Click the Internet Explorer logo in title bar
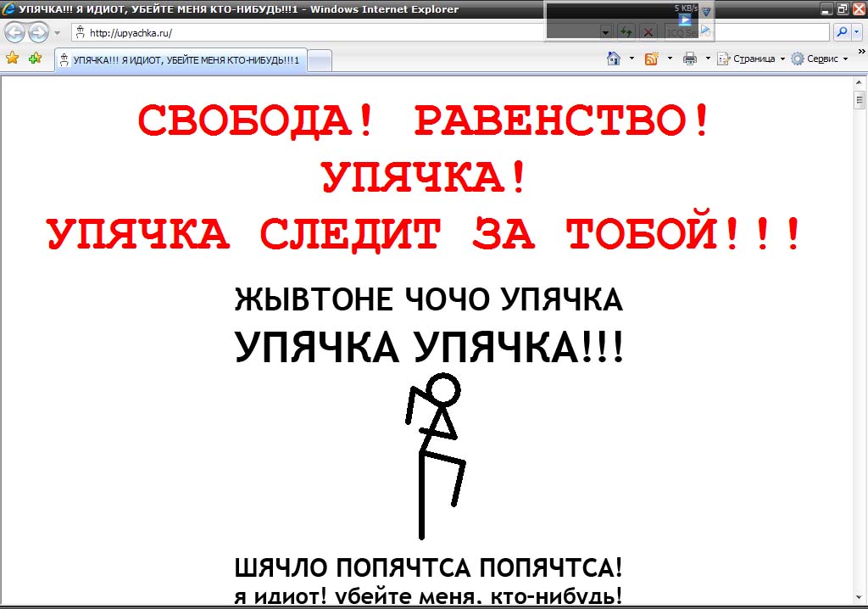The height and width of the screenshot is (609, 868). click(8, 8)
